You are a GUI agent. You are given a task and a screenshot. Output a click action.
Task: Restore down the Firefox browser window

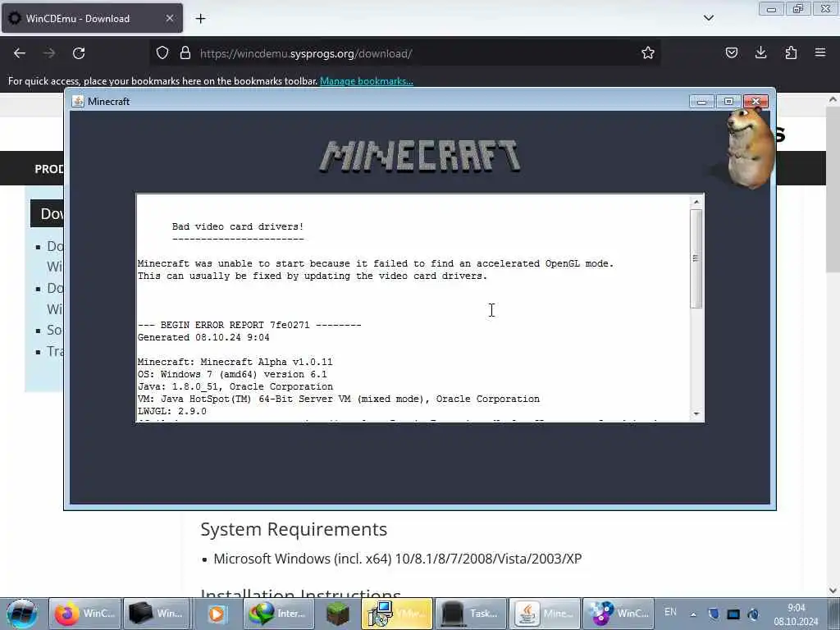[798, 9]
